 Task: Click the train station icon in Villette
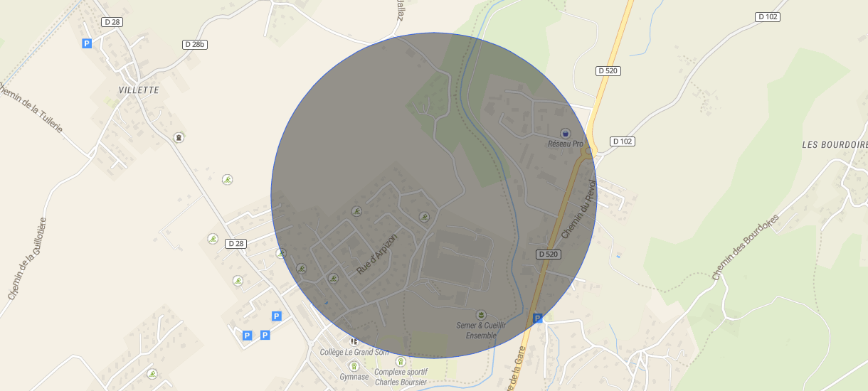pos(179,137)
